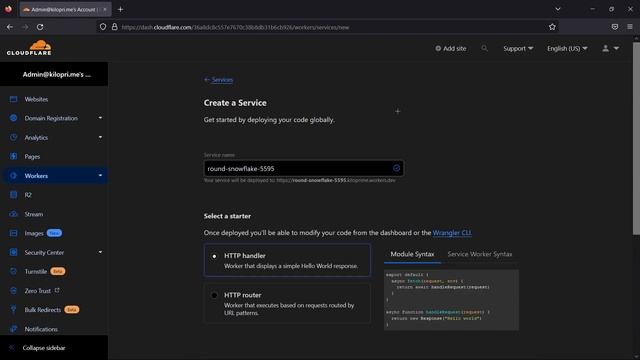Reload the page with refresh icon

click(40, 27)
